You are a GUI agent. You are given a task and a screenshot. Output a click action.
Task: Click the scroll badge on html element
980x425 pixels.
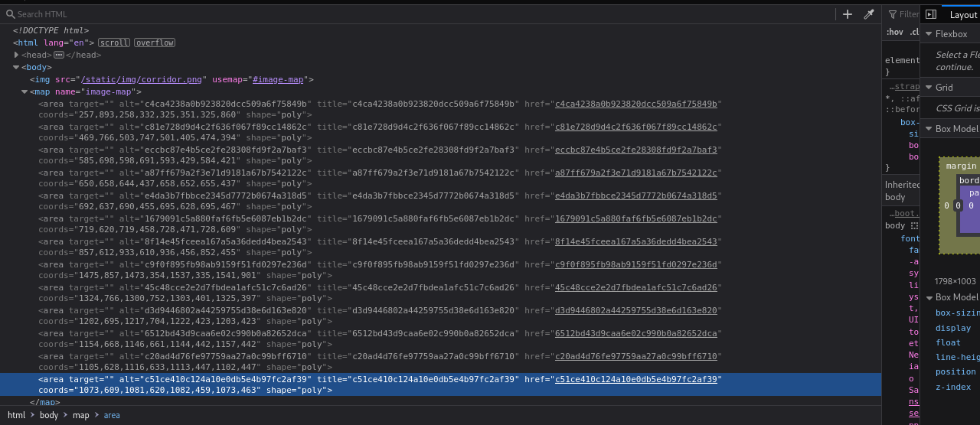click(114, 42)
